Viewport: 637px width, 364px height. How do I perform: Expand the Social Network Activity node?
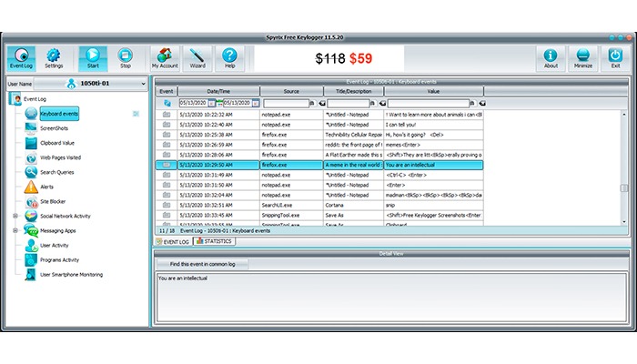15,217
